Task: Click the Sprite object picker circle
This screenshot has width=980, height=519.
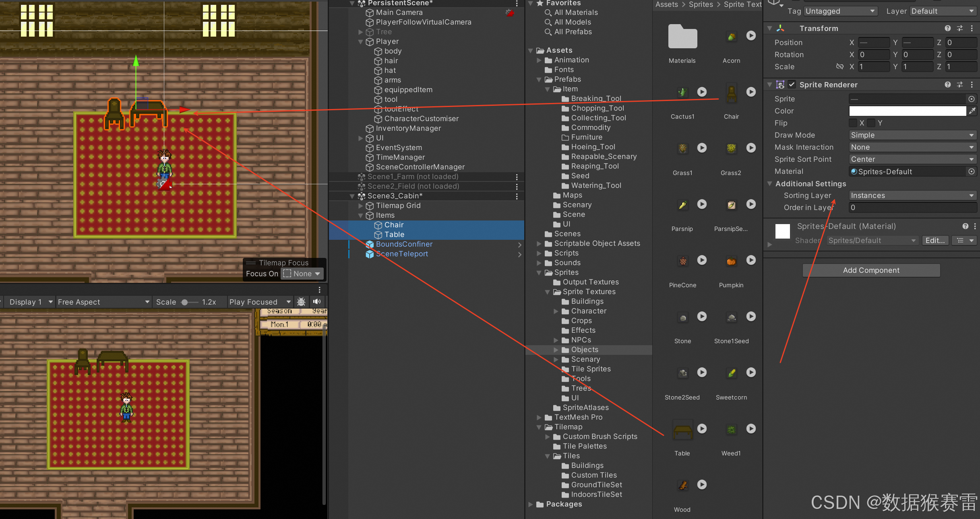Action: [971, 99]
